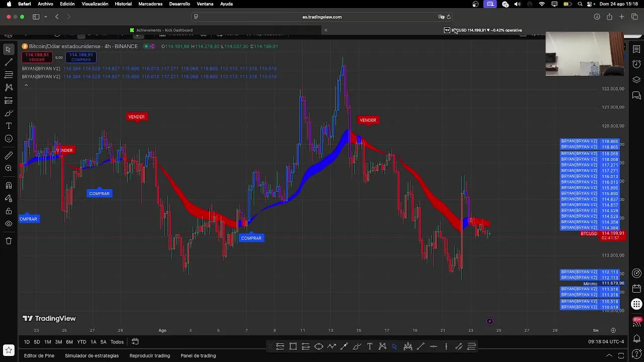Image resolution: width=644 pixels, height=362 pixels.
Task: Select the brush tool in left toolbar
Action: point(9,113)
